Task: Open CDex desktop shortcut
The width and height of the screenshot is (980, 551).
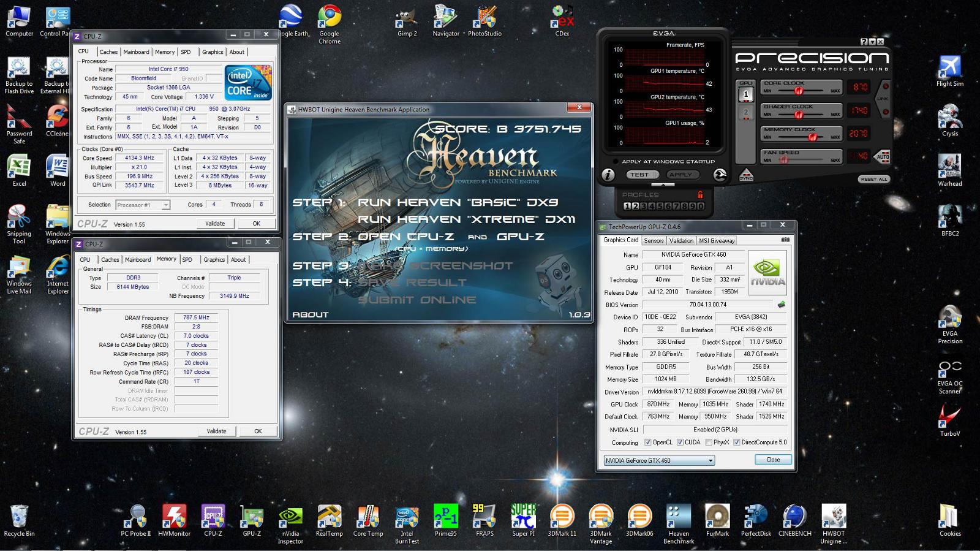Action: click(562, 22)
